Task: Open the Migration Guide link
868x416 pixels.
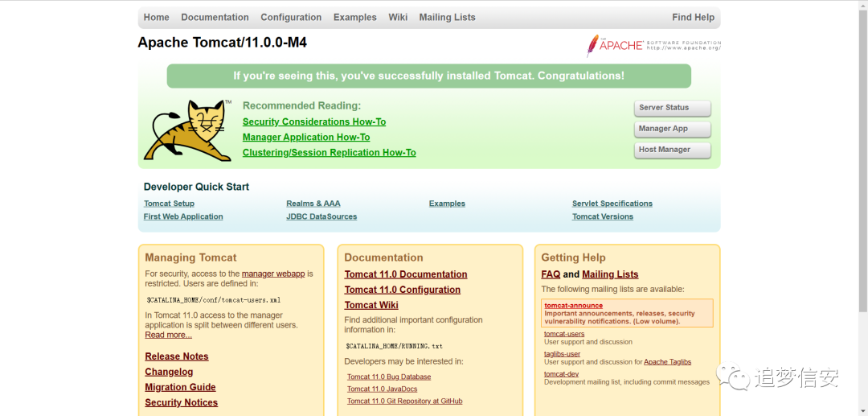Action: (x=181, y=387)
